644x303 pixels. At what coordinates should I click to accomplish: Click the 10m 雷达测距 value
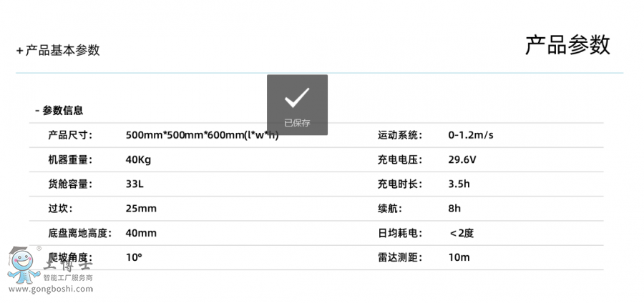click(x=459, y=257)
